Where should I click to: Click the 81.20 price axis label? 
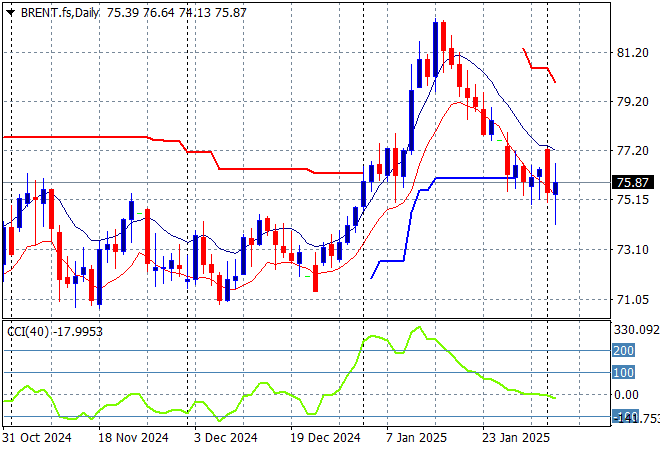pos(632,53)
